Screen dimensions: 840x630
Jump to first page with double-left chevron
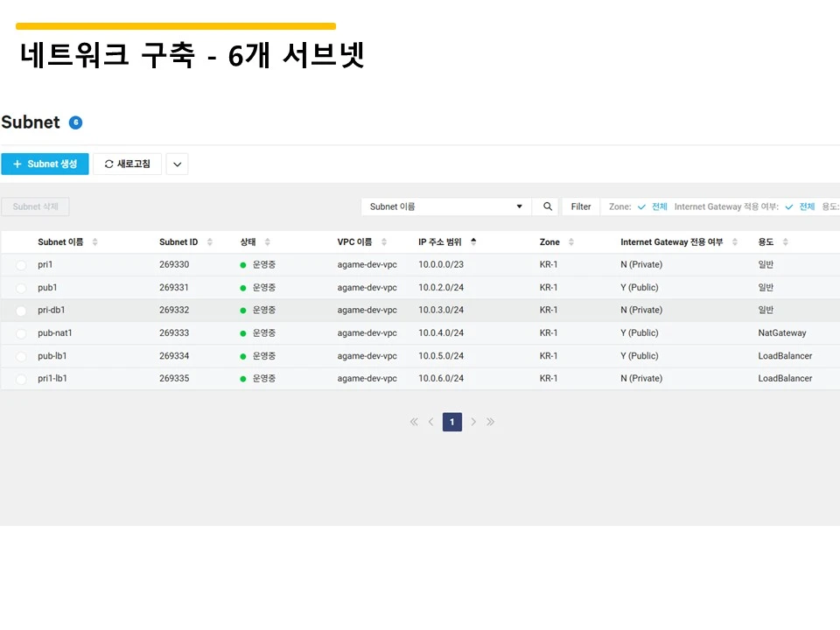point(413,422)
